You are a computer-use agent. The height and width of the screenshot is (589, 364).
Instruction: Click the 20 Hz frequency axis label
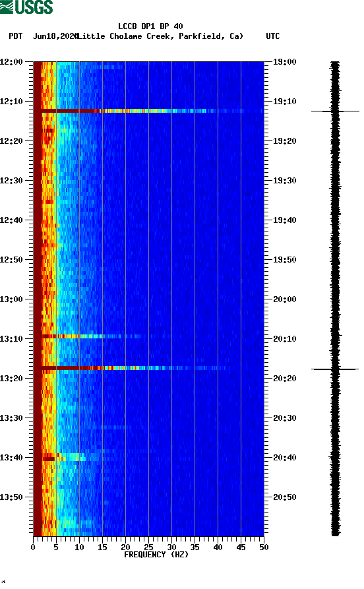125,547
